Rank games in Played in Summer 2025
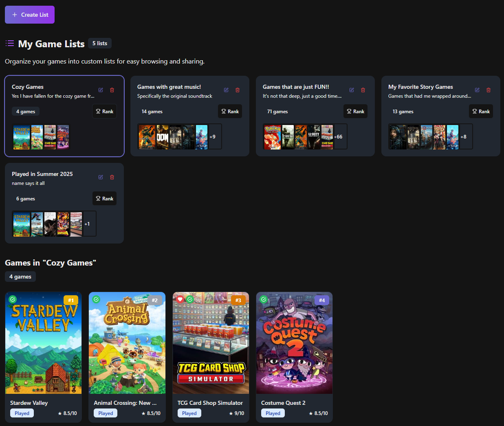The width and height of the screenshot is (504, 426). [x=105, y=198]
